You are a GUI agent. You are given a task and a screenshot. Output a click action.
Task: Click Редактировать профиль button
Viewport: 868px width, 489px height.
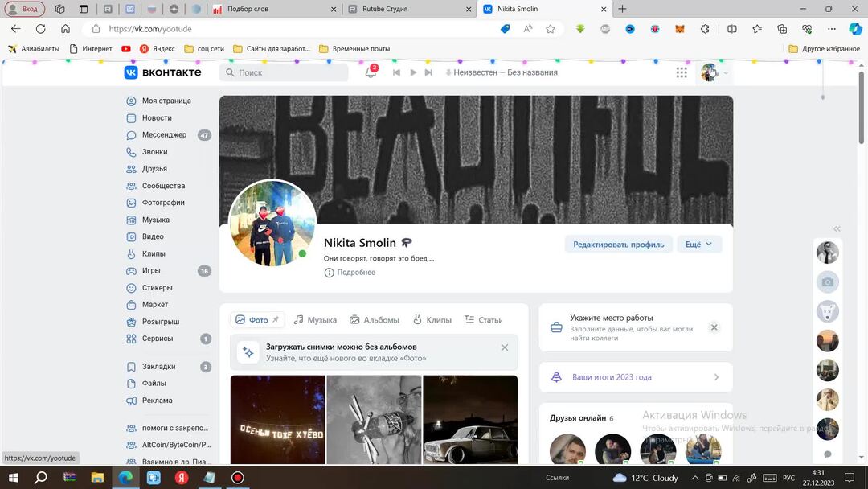(x=618, y=244)
